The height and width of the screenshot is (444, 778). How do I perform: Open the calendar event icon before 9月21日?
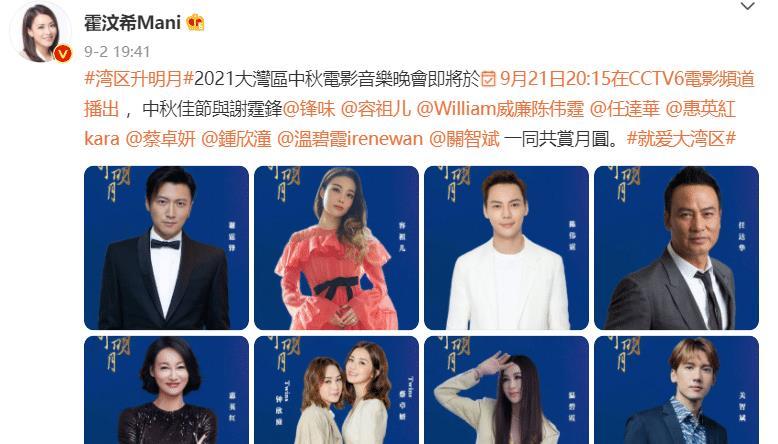tap(489, 79)
